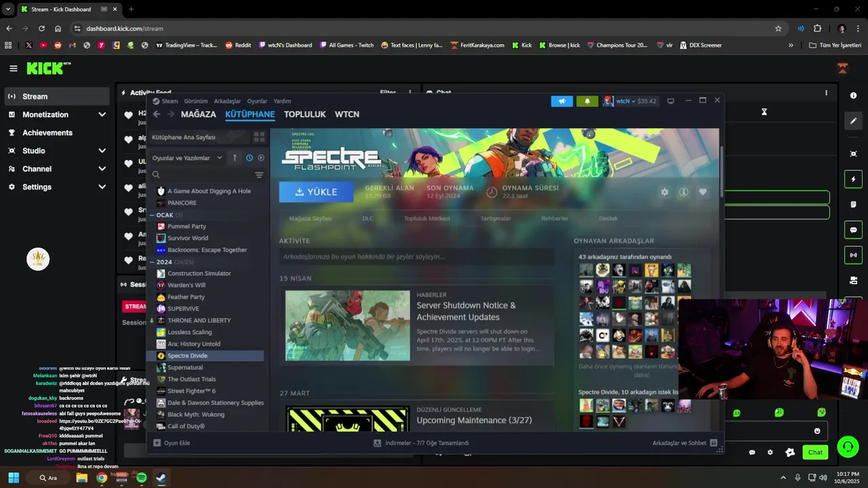Show hidden system tray icons
This screenshot has height=488, width=868.
783,478
